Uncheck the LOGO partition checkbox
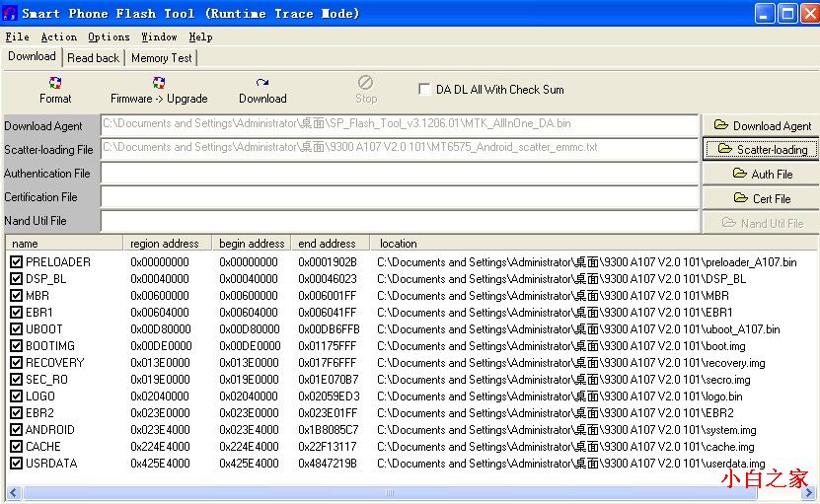820x504 pixels. (x=16, y=396)
